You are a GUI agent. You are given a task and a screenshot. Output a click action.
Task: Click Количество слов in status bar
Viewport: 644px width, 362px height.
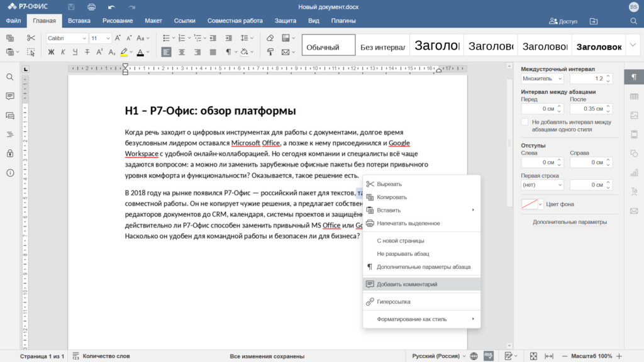101,356
